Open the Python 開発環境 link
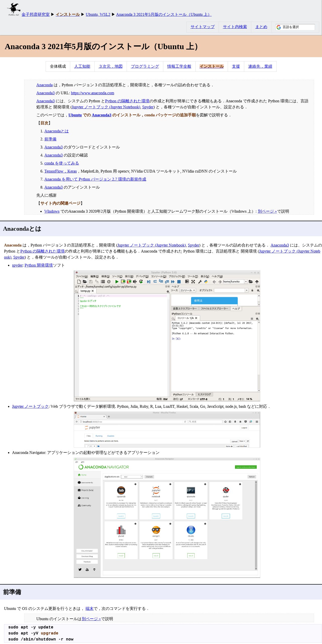This screenshot has width=322, height=644. click(x=39, y=265)
